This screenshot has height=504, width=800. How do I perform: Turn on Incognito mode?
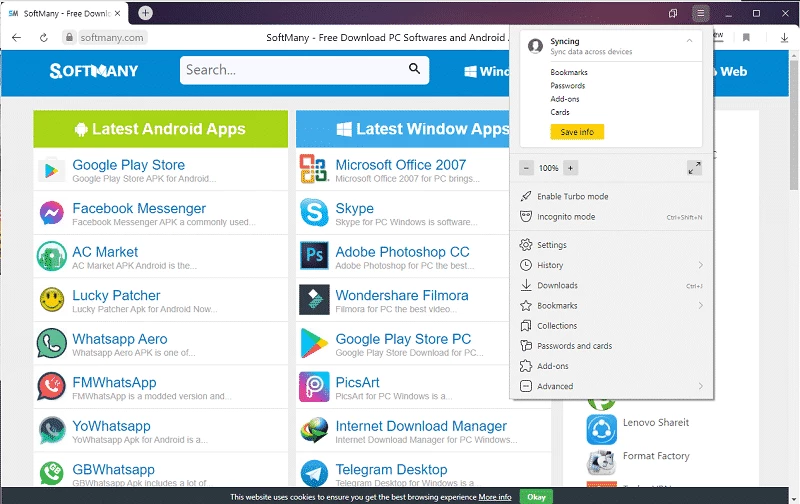[x=566, y=217]
